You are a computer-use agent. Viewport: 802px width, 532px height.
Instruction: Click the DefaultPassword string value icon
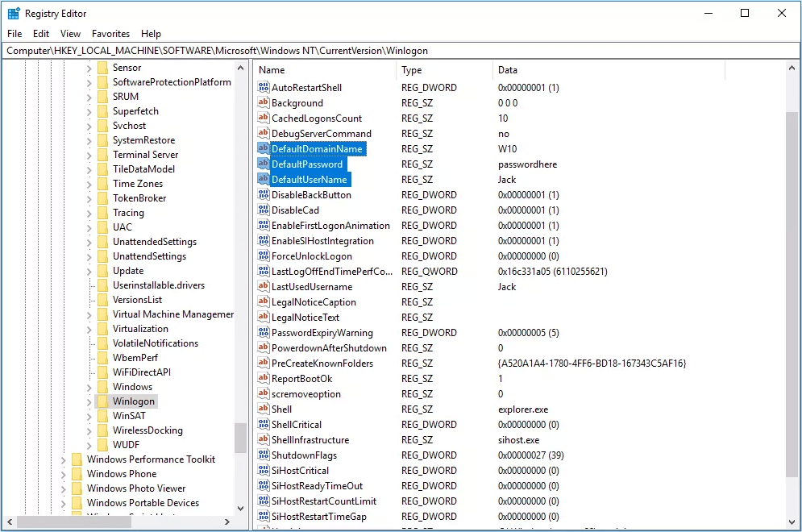[263, 164]
